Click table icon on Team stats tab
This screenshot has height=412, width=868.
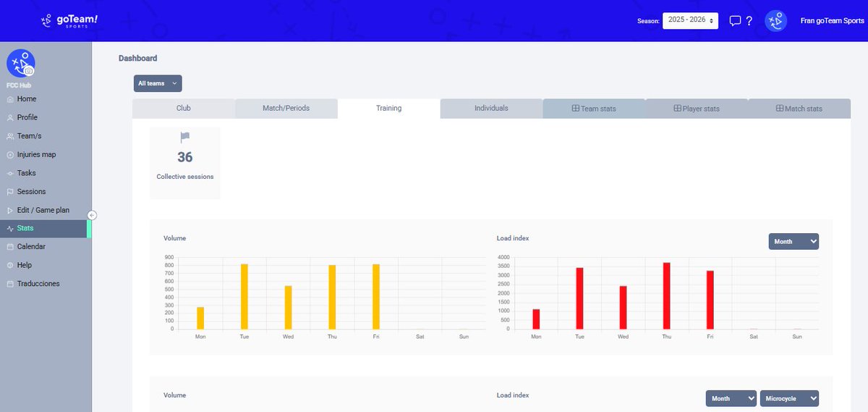click(576, 109)
